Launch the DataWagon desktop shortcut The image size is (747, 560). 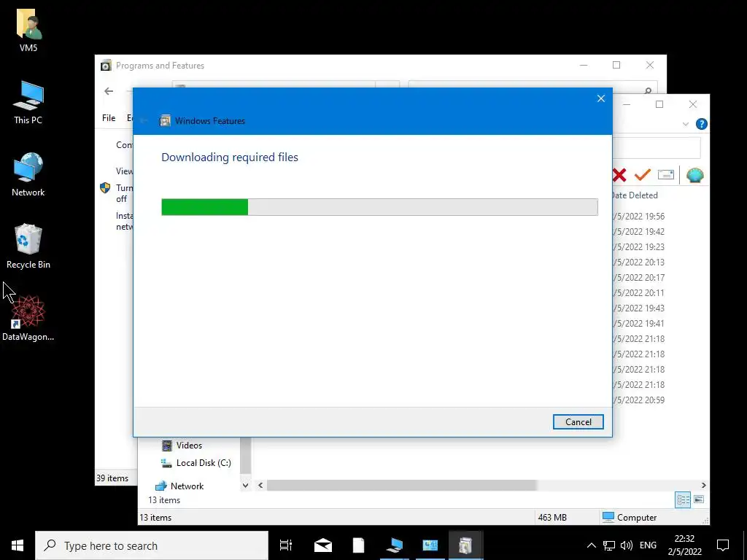pyautogui.click(x=28, y=318)
